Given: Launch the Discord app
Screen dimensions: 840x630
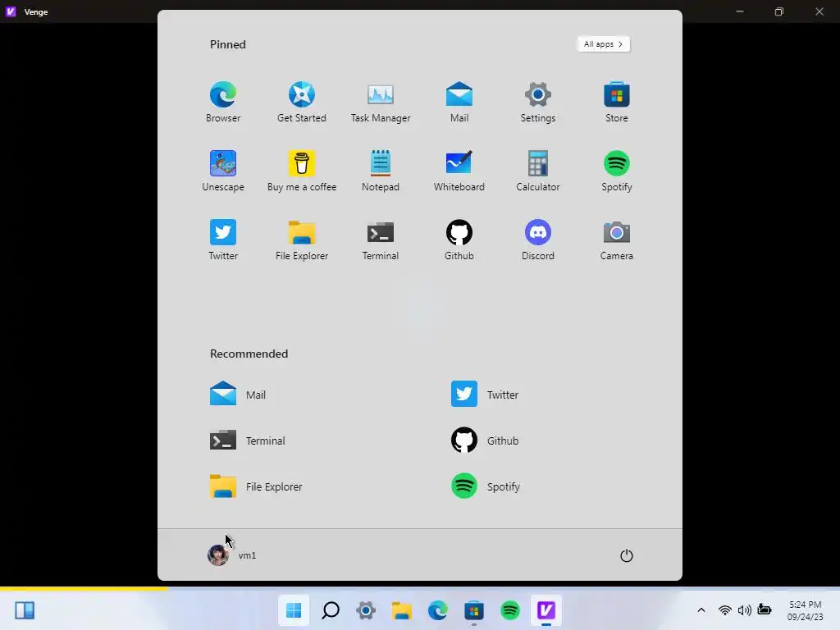Looking at the screenshot, I should coord(538,240).
